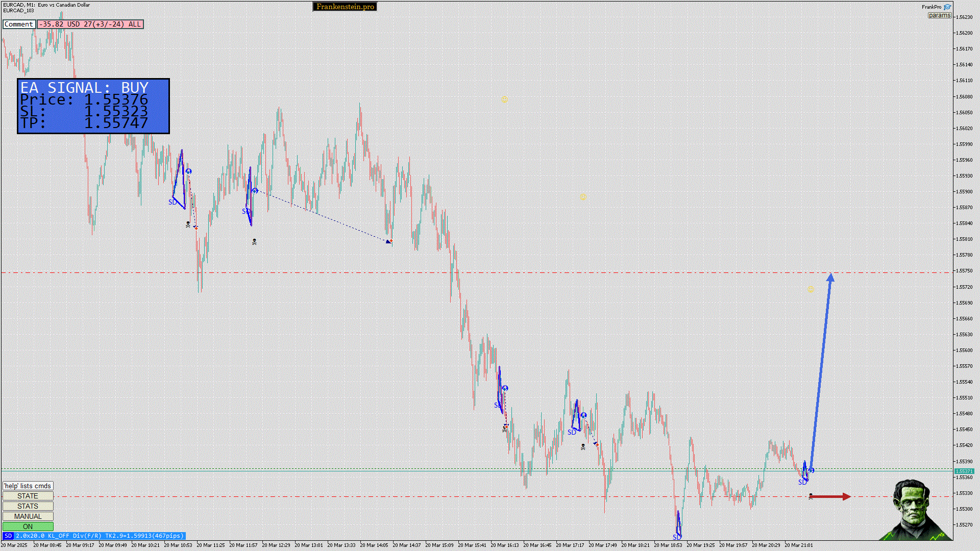Expand the profit summary ALL label
Viewport: 980px width, 551px height.
[x=135, y=24]
